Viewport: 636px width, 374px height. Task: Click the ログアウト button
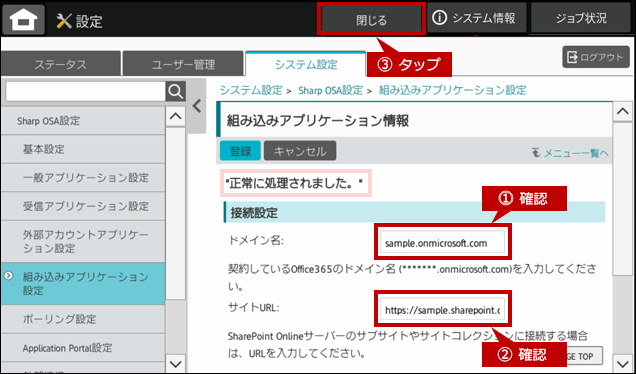tap(596, 57)
